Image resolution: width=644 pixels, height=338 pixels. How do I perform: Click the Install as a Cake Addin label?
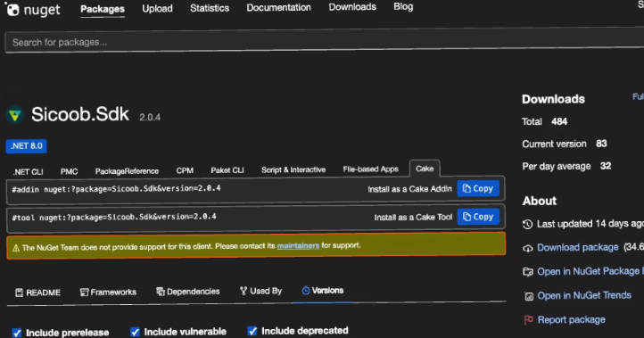tap(409, 189)
